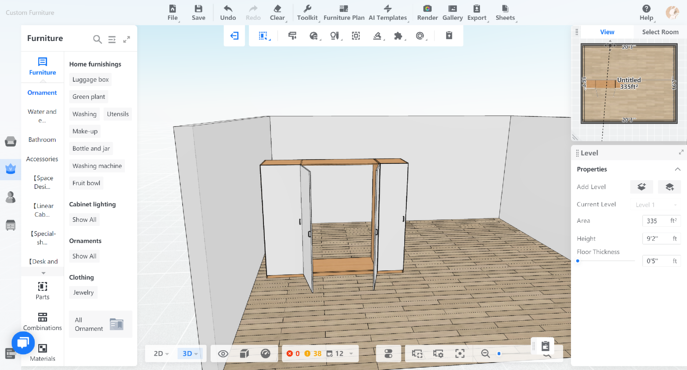The image size is (687, 370).
Task: Show All under Cabinet lighting
Action: [x=84, y=220]
